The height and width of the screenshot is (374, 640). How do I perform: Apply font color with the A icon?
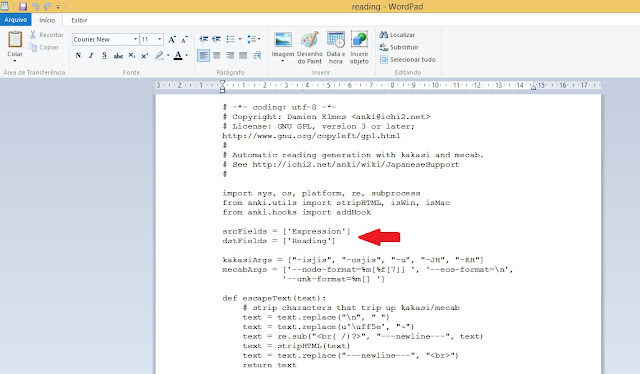tap(178, 56)
